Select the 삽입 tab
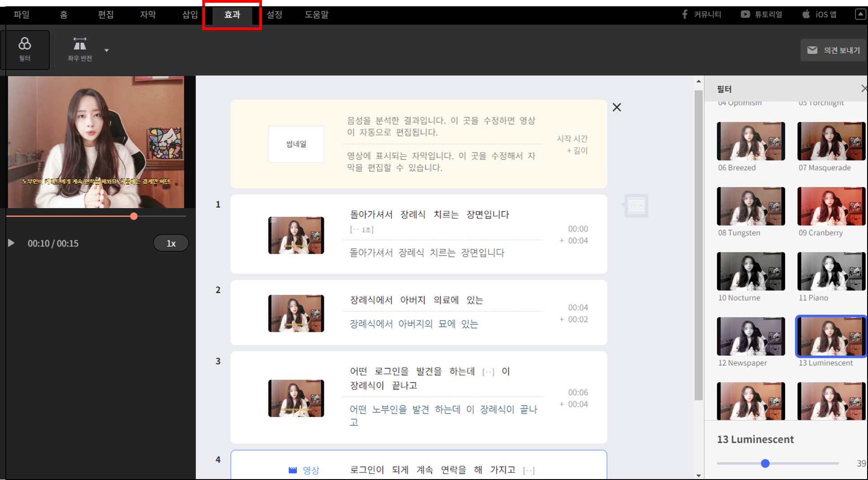This screenshot has height=480, width=868. pyautogui.click(x=190, y=14)
